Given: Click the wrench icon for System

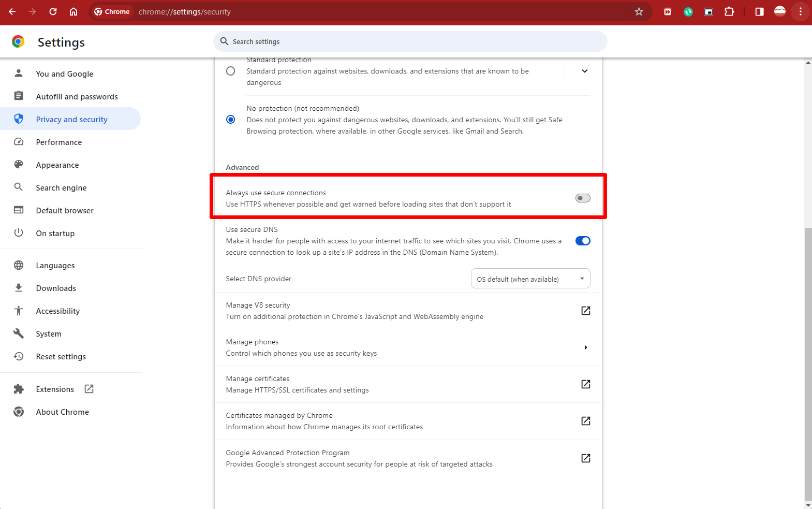Looking at the screenshot, I should (19, 333).
